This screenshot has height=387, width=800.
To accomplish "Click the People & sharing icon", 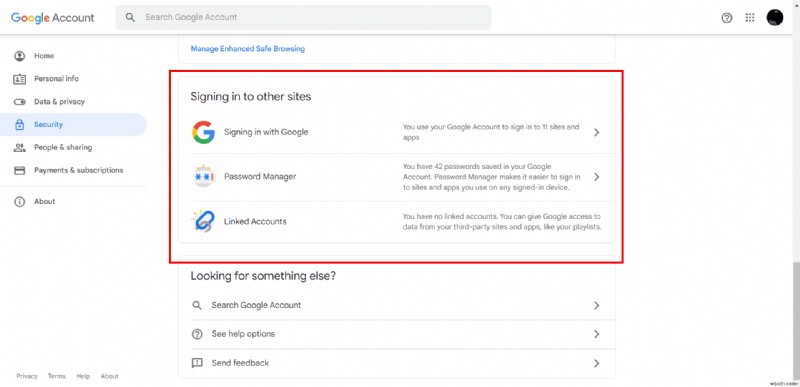I will (x=20, y=147).
